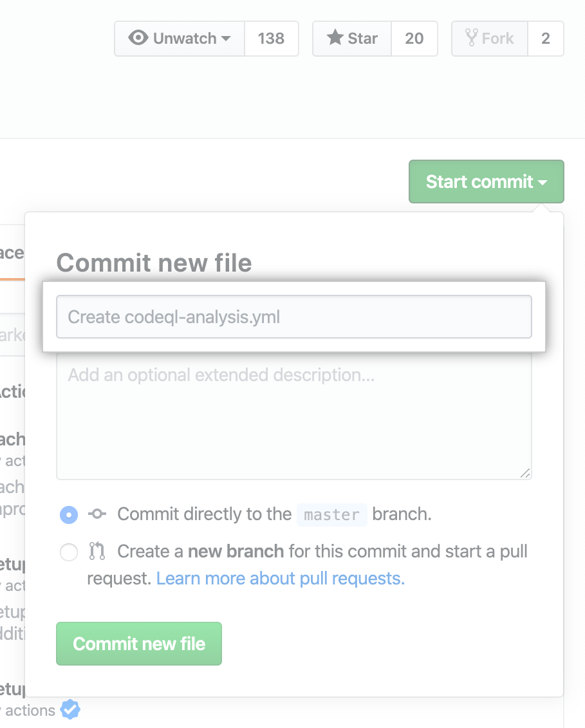
Task: View the 138 watchers count
Action: 272,38
